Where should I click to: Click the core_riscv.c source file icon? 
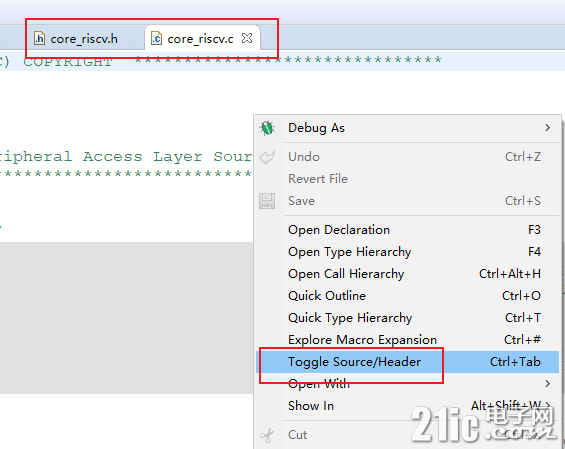[x=156, y=38]
